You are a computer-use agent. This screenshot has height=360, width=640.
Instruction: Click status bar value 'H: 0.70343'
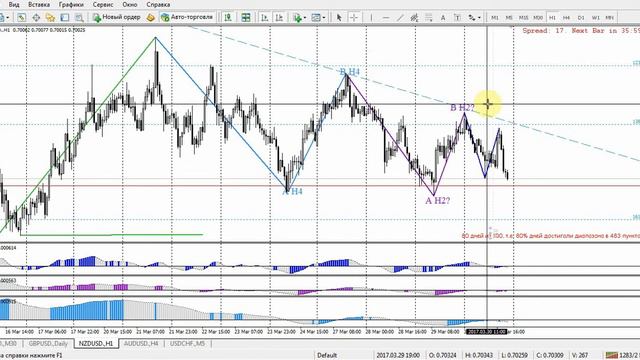pos(479,355)
